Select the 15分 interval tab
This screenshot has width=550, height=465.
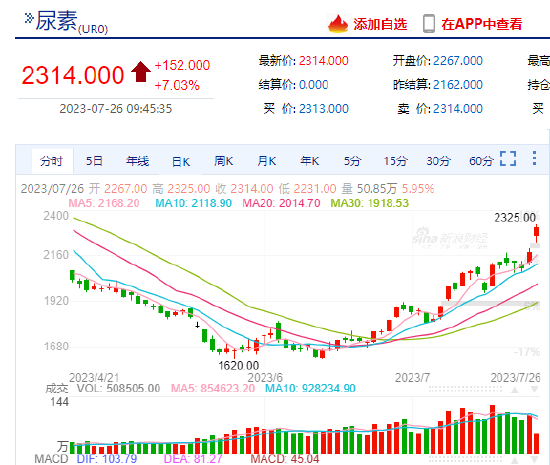point(396,161)
